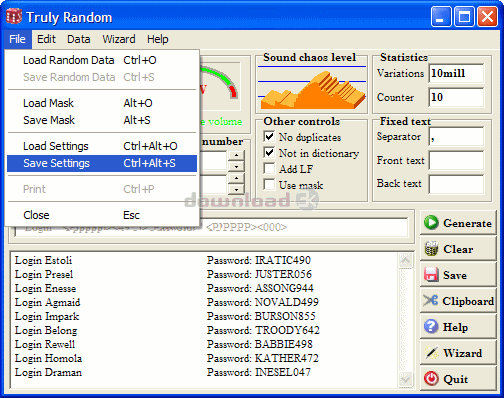Click the microphone volume gauge
The image size is (504, 398).
pyautogui.click(x=220, y=87)
